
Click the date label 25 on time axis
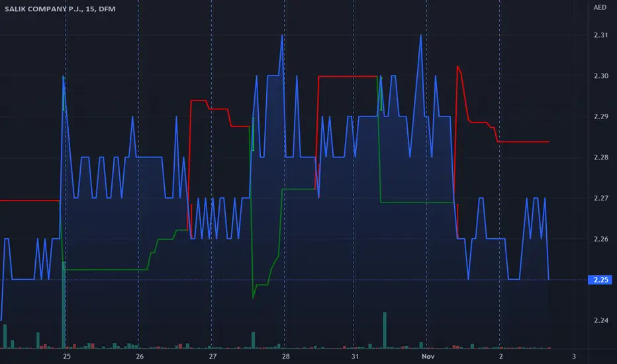click(67, 357)
